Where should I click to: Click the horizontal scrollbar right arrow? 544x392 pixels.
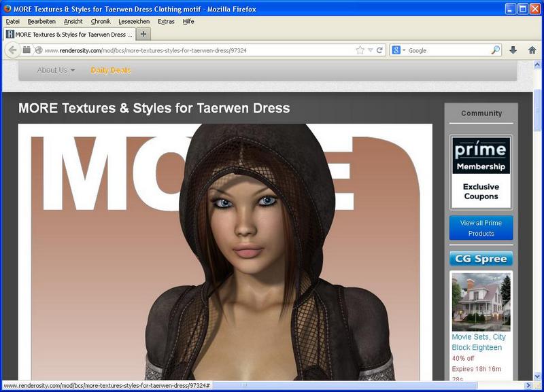coord(528,385)
